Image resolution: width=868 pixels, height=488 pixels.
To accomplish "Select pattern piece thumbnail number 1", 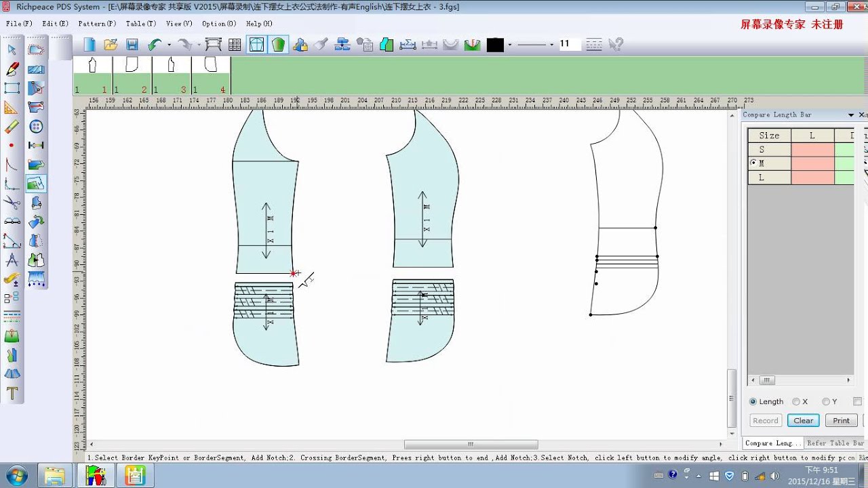I will tap(92, 75).
